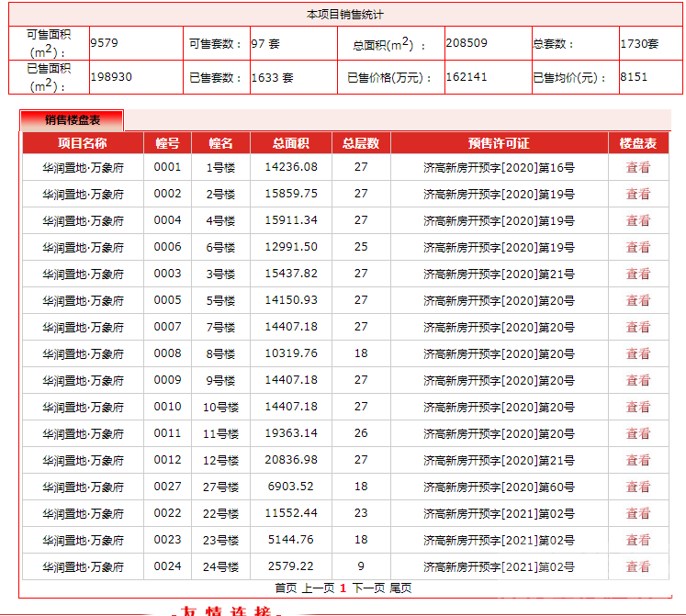Click area cell 11552.44
The width and height of the screenshot is (686, 616).
pos(291,513)
